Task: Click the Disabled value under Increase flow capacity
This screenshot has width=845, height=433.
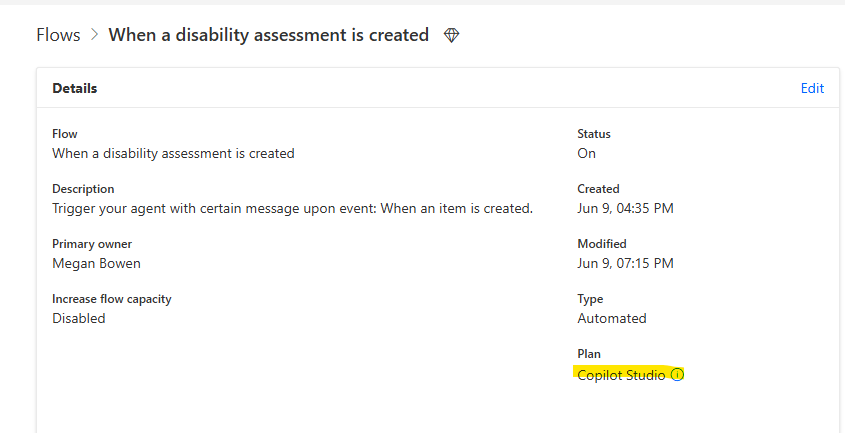Action: (x=78, y=318)
